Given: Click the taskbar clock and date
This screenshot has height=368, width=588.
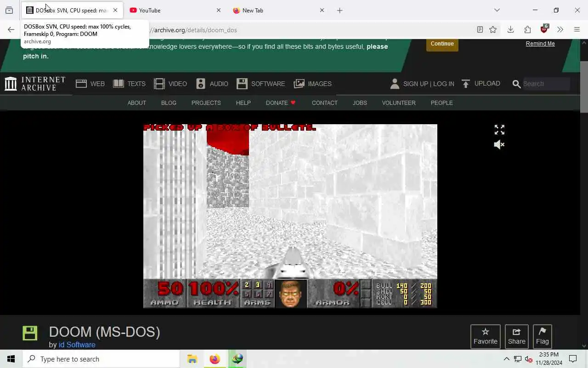Looking at the screenshot, I should [549, 359].
